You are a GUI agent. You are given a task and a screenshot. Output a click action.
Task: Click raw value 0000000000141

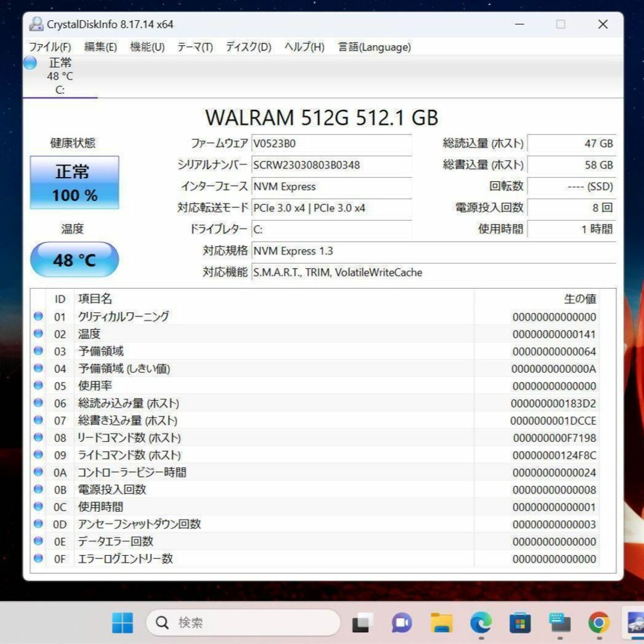click(554, 335)
